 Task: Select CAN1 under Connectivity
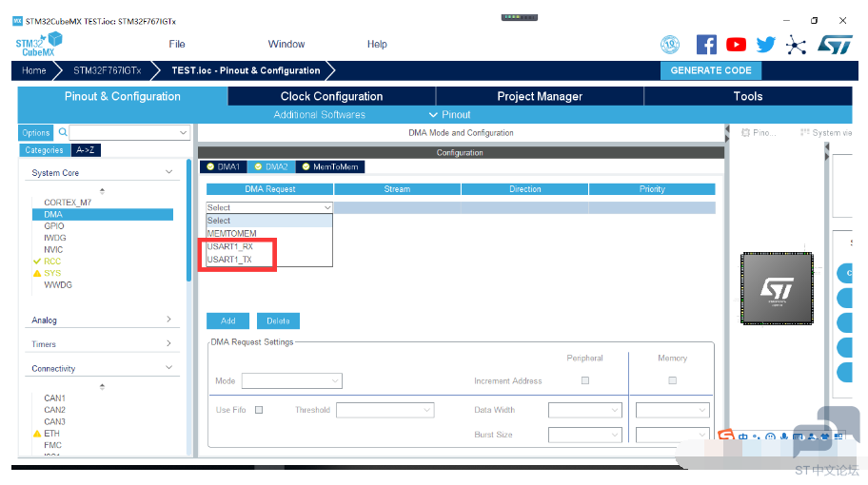pos(55,398)
